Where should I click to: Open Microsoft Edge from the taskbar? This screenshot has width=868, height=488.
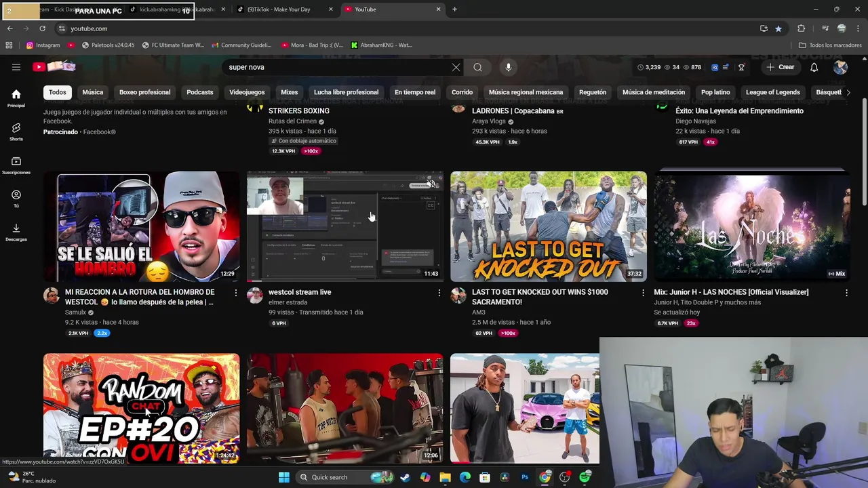click(465, 477)
